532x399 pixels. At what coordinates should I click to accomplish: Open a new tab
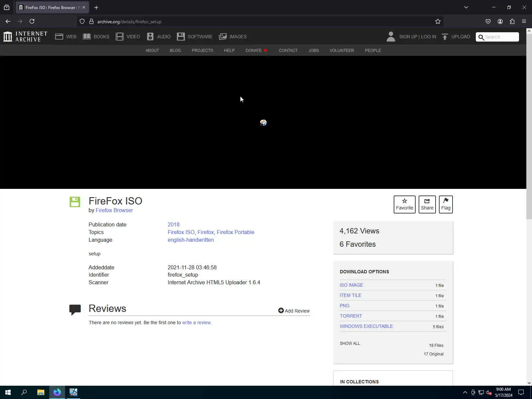pyautogui.click(x=96, y=7)
